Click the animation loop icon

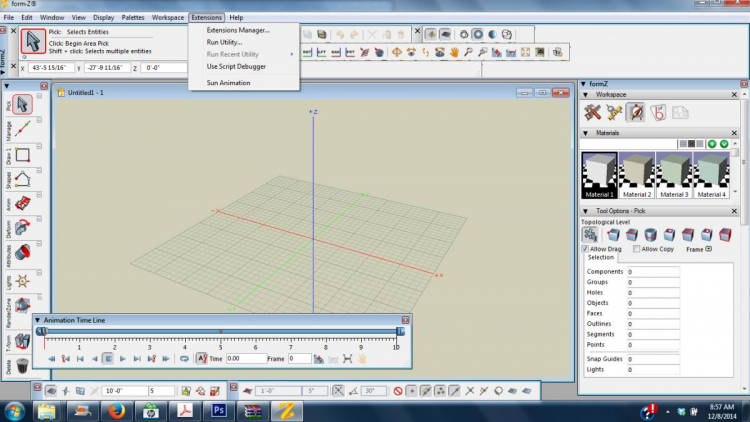[184, 358]
